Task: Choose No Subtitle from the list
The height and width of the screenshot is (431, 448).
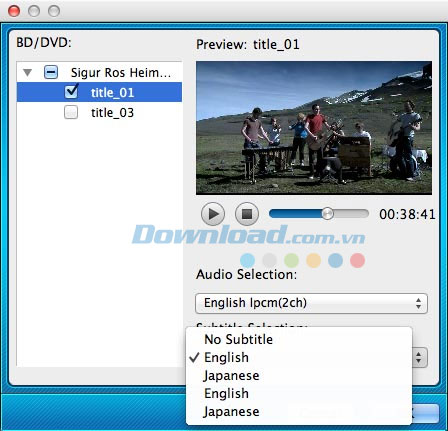Action: coord(238,339)
